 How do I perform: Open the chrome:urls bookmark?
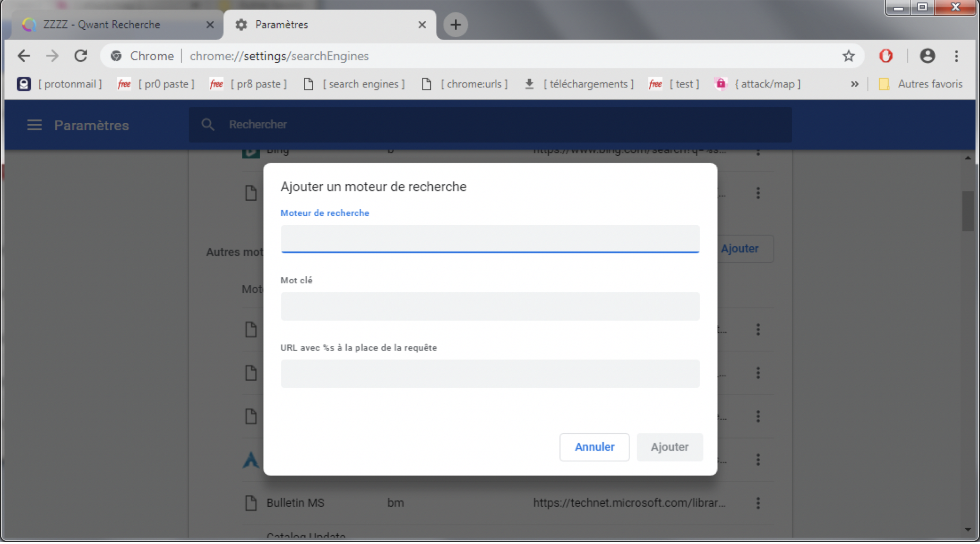coord(465,84)
